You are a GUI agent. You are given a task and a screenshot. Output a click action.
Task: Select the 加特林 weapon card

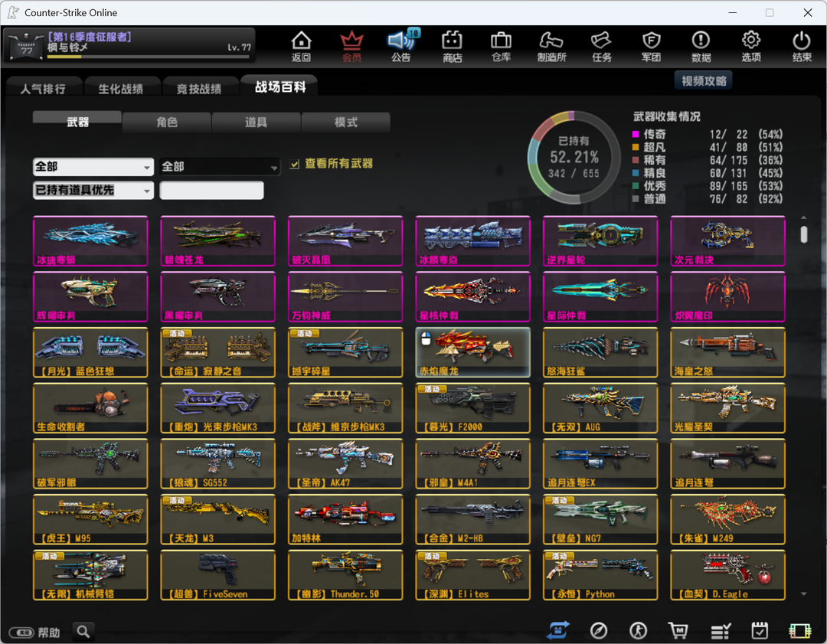click(345, 519)
